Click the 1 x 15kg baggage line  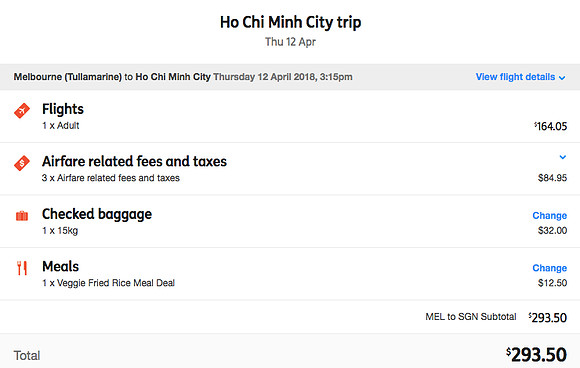[60, 230]
